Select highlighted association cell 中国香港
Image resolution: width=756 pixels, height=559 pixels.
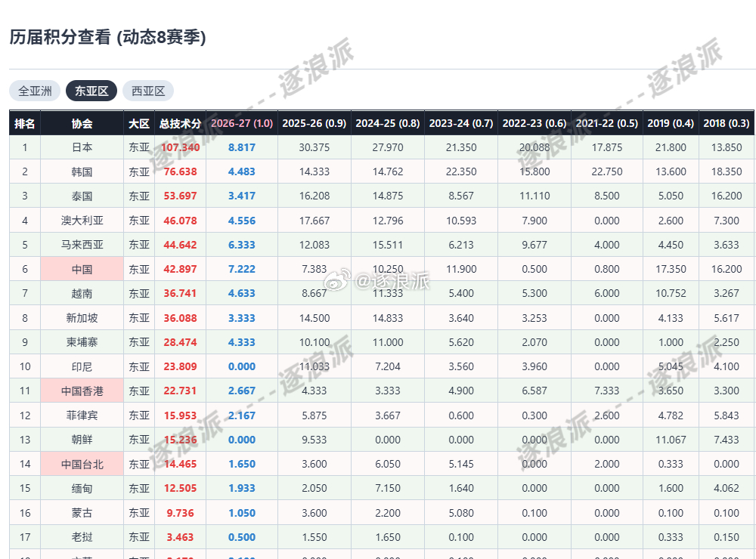tap(82, 391)
